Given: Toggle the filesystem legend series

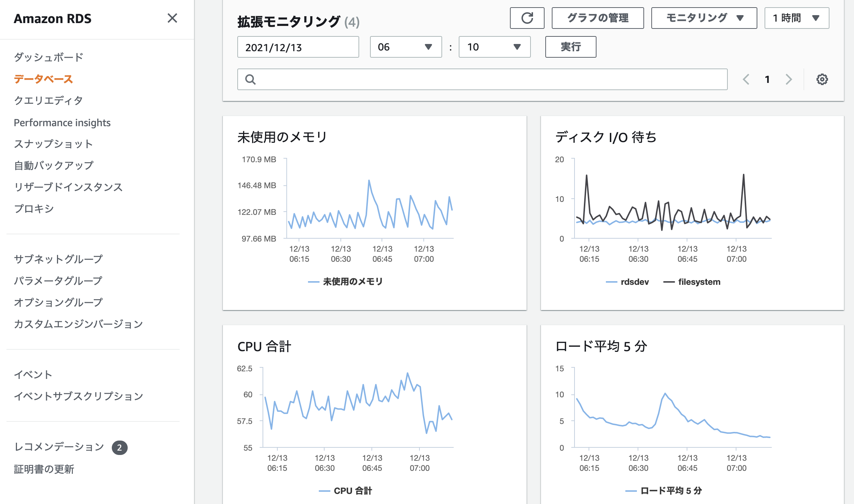Looking at the screenshot, I should pos(699,282).
